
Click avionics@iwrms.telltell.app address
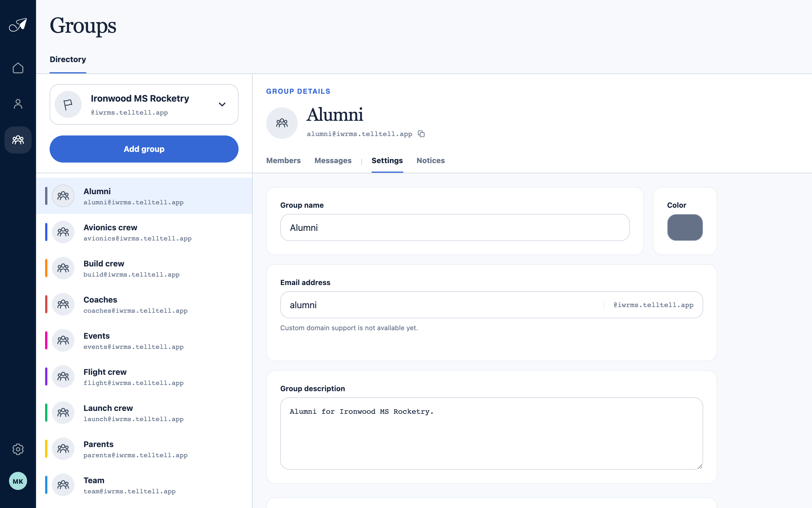(138, 238)
